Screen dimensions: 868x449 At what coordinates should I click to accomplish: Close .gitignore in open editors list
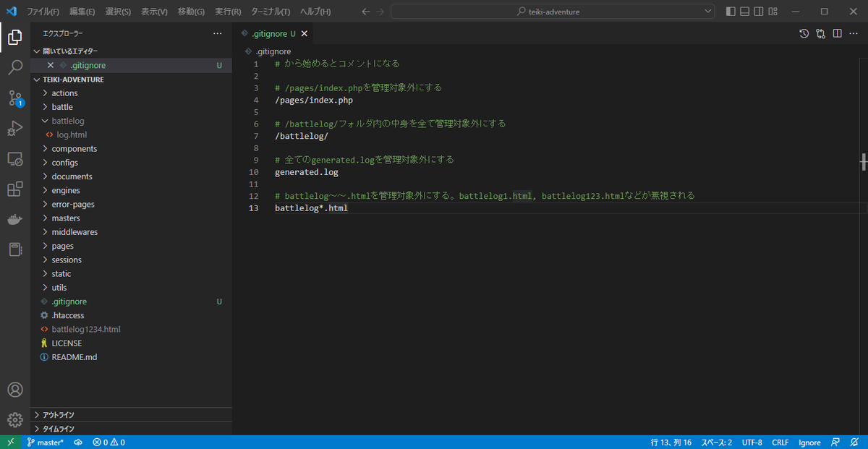click(51, 65)
